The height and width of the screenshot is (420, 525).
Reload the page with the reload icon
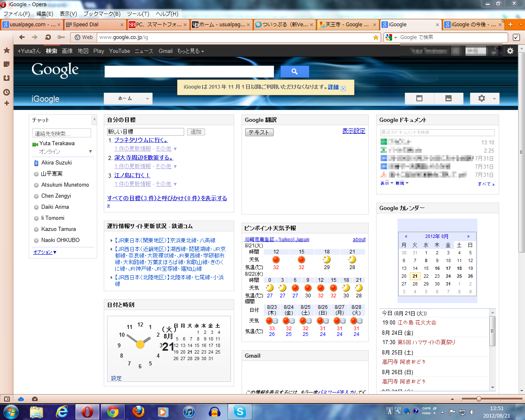48,37
